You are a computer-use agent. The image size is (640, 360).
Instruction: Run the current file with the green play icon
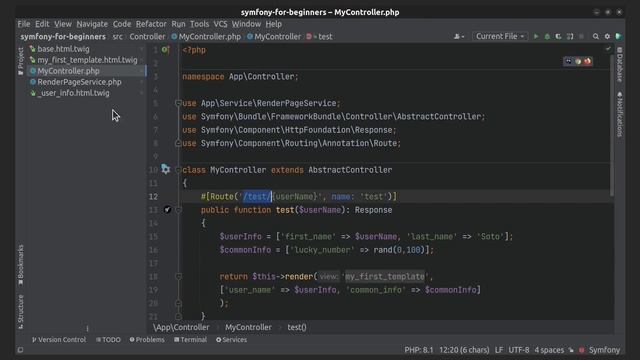536,36
